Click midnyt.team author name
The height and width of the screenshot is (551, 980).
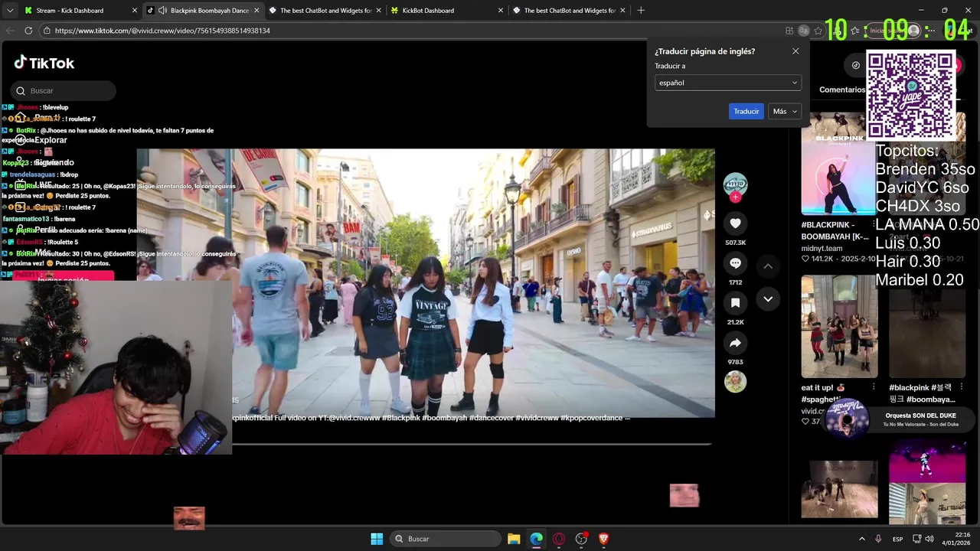822,249
